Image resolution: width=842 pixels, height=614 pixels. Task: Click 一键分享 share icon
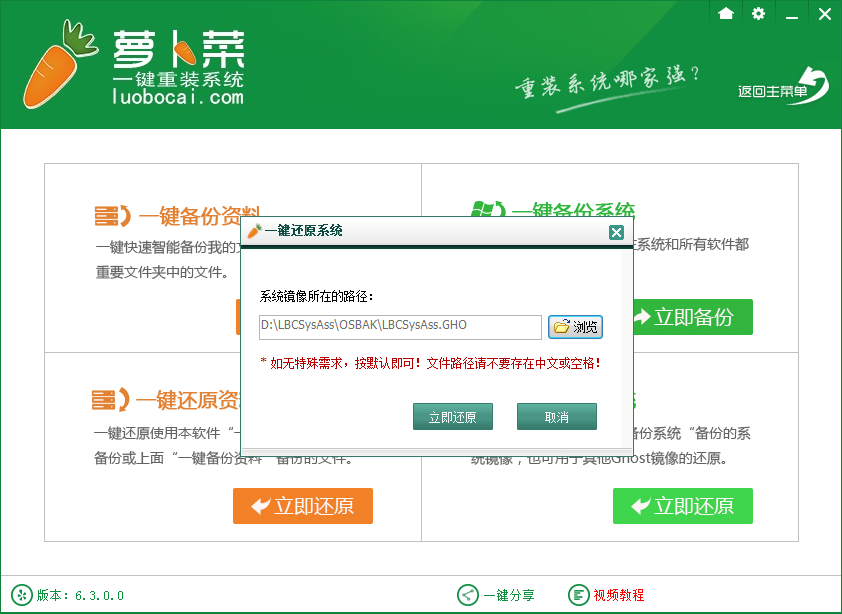click(468, 595)
